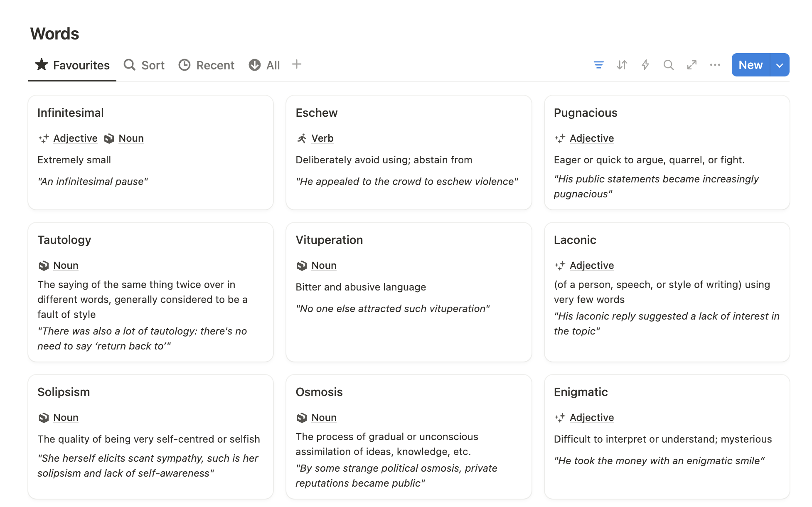Open full page via expand arrows icon

click(x=691, y=65)
